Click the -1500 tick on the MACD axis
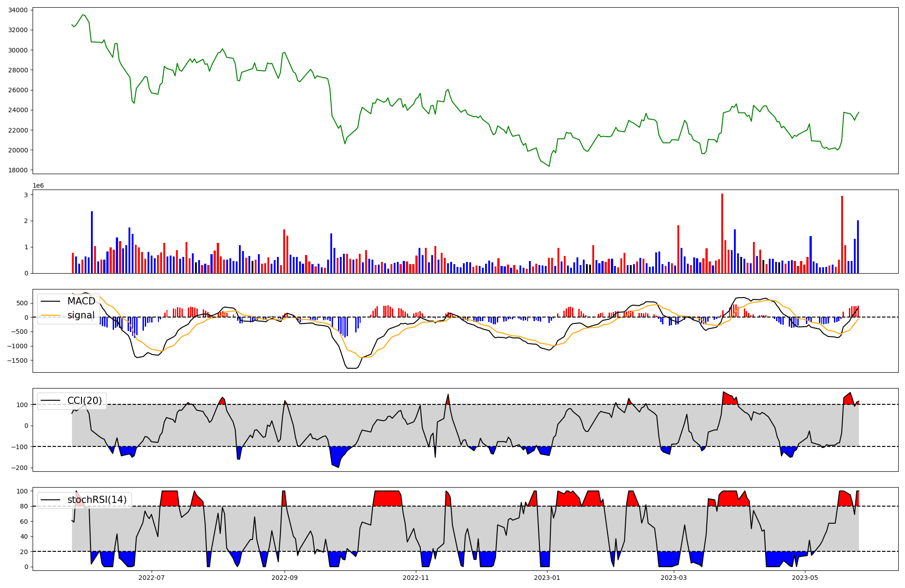905x588 pixels. click(x=17, y=360)
